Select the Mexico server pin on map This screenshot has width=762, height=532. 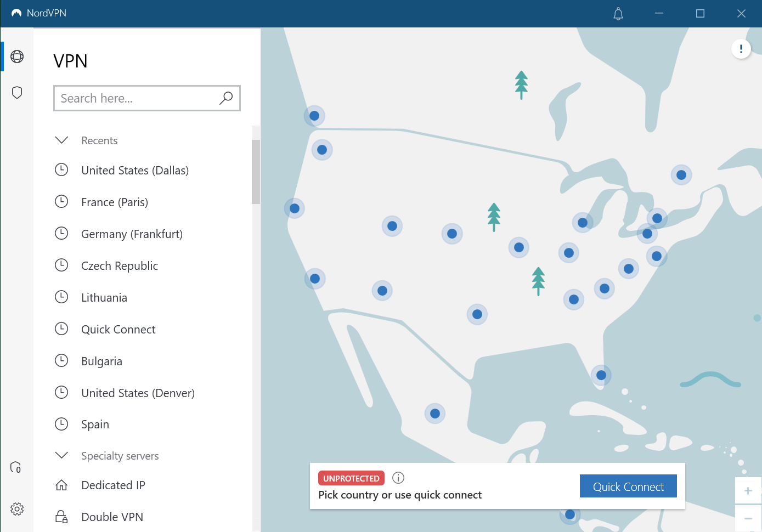435,414
